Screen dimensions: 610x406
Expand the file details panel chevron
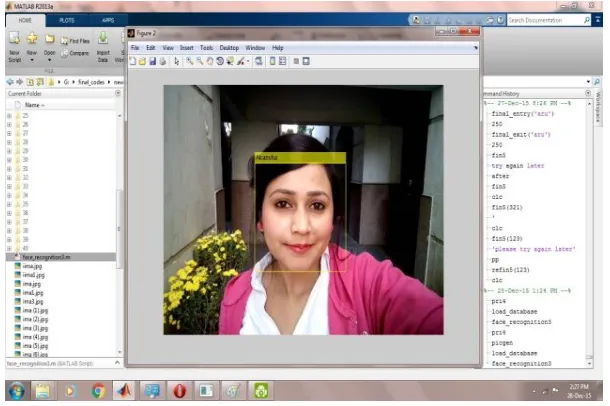tap(117, 362)
